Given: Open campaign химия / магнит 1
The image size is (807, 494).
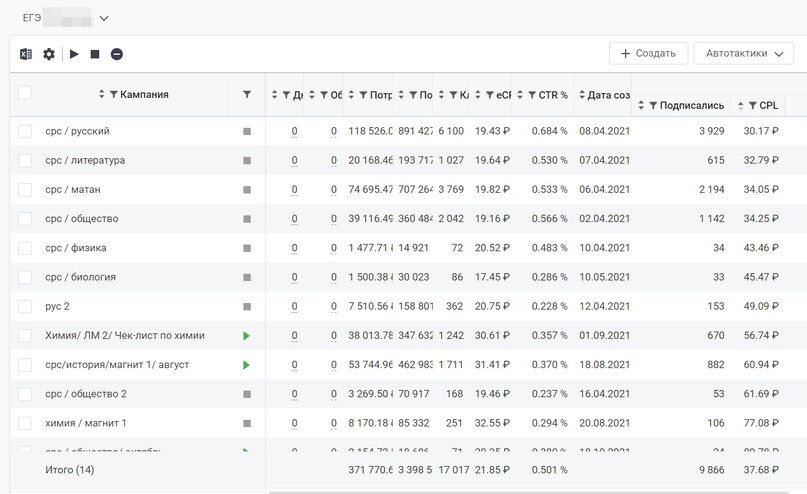Looking at the screenshot, I should [85, 423].
